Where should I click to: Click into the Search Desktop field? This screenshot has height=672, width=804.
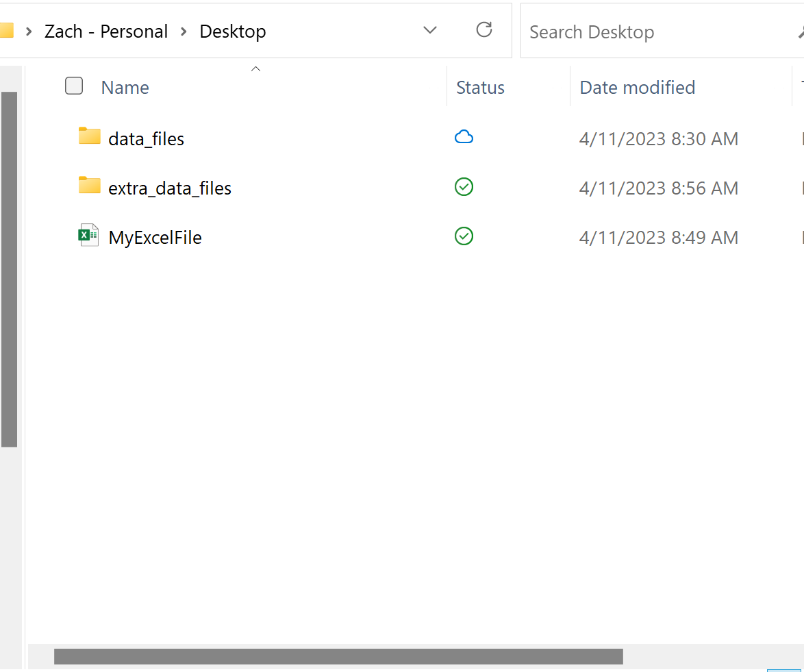[x=662, y=32]
